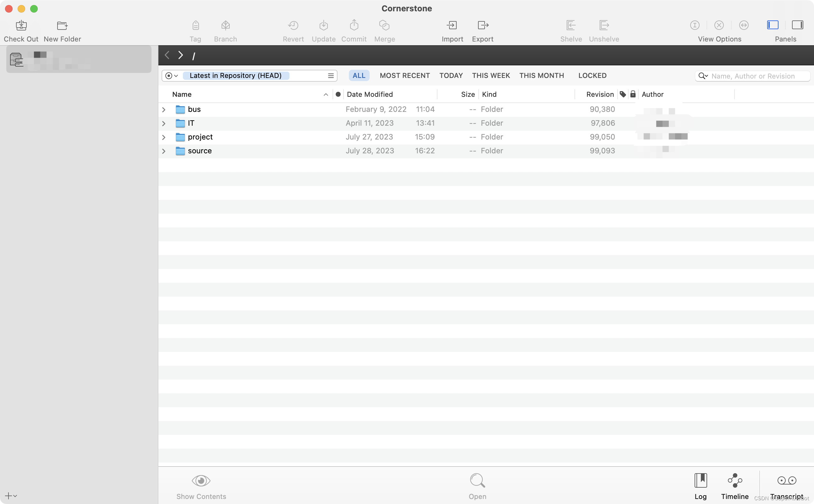
Task: Click the root path slash in breadcrumb
Action: tap(194, 56)
